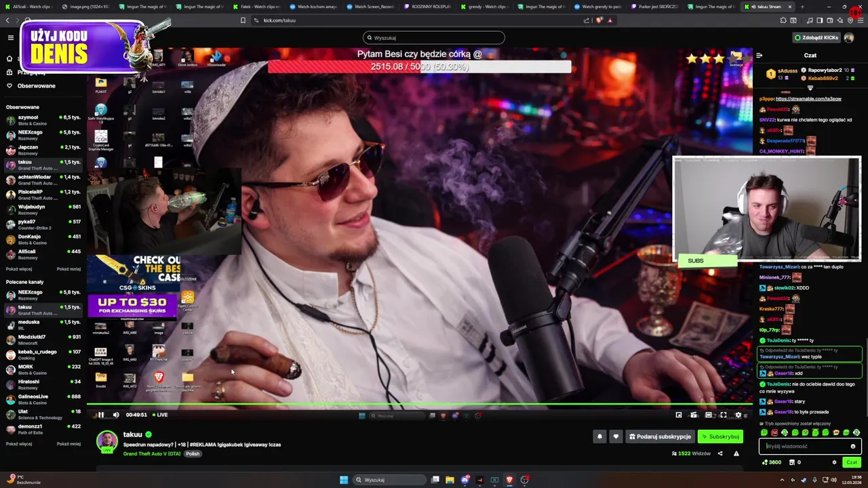Open hamburger sidebar menu
The image size is (868, 488).
pos(10,38)
